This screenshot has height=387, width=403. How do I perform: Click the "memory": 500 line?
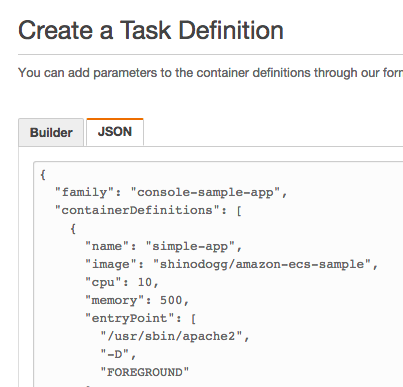137,300
